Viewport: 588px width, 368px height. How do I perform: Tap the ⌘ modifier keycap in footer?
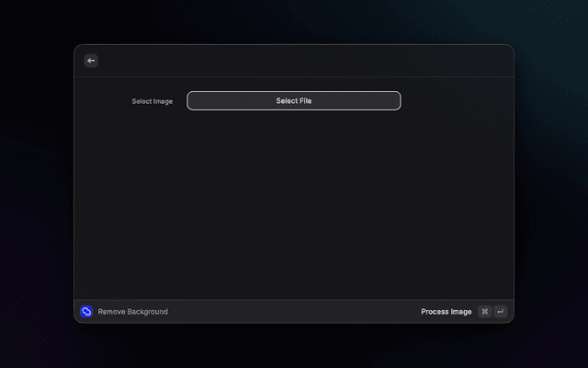coord(484,312)
